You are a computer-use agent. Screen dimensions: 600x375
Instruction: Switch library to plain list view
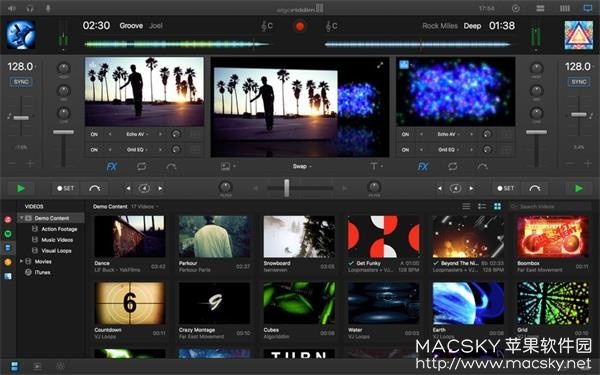click(x=466, y=207)
